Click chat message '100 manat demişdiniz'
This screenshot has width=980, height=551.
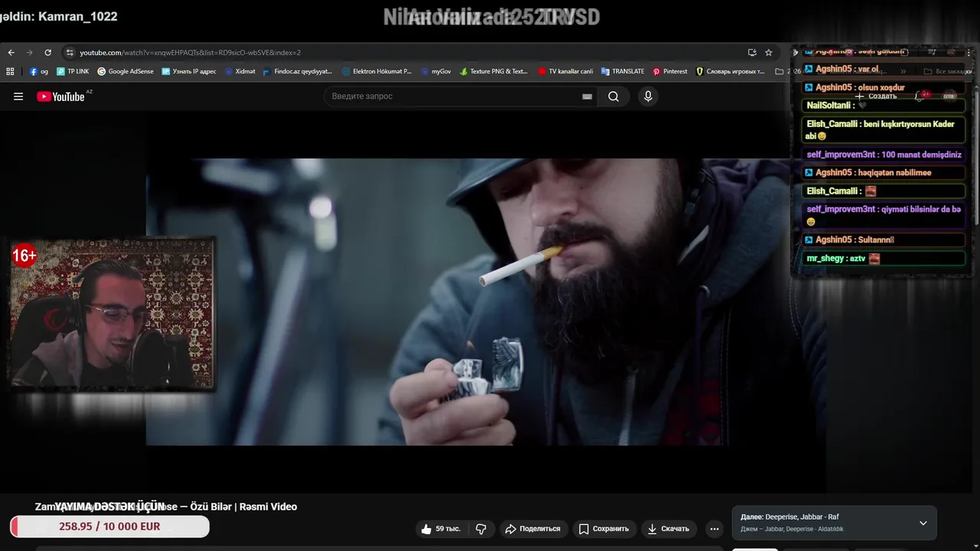(x=884, y=155)
